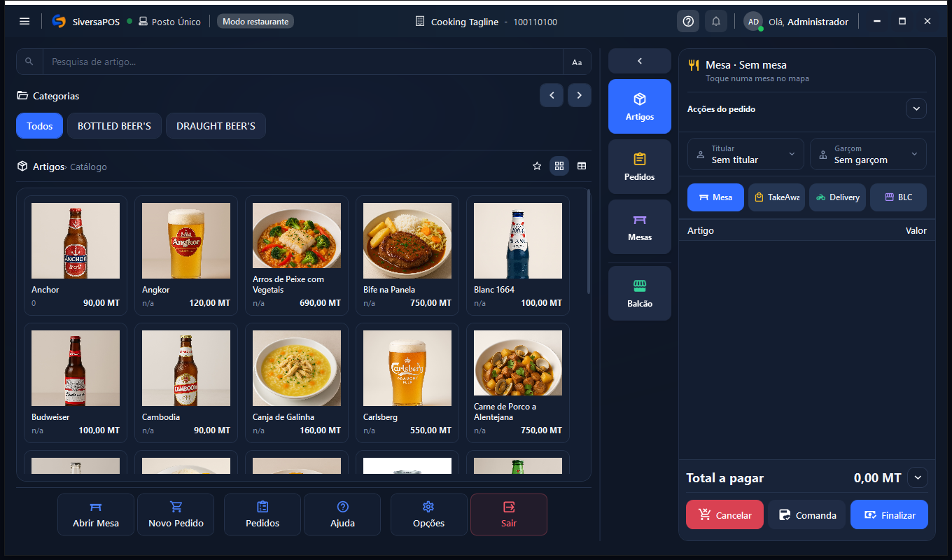This screenshot has width=952, height=560.
Task: Click the SiversaPOS logo icon
Action: point(59,22)
